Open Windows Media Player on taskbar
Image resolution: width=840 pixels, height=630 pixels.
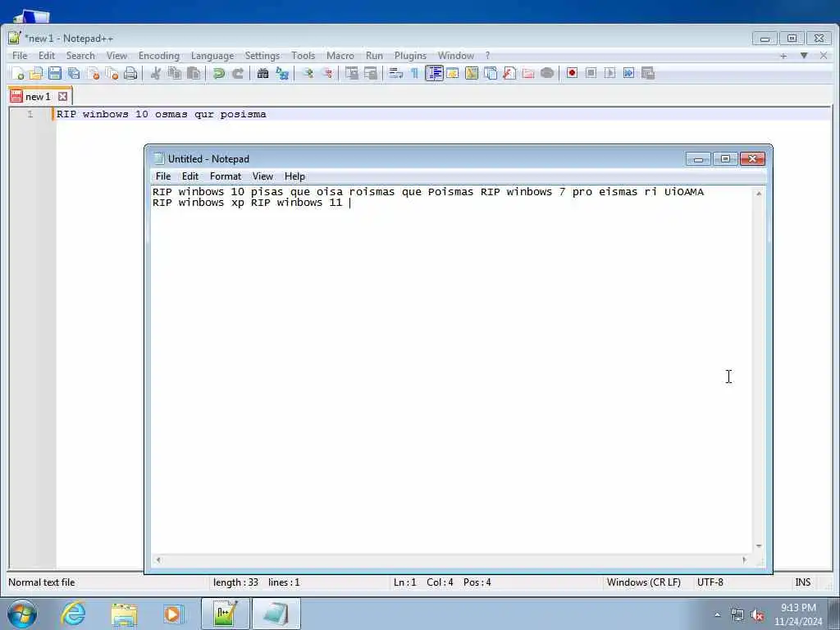pyautogui.click(x=173, y=614)
